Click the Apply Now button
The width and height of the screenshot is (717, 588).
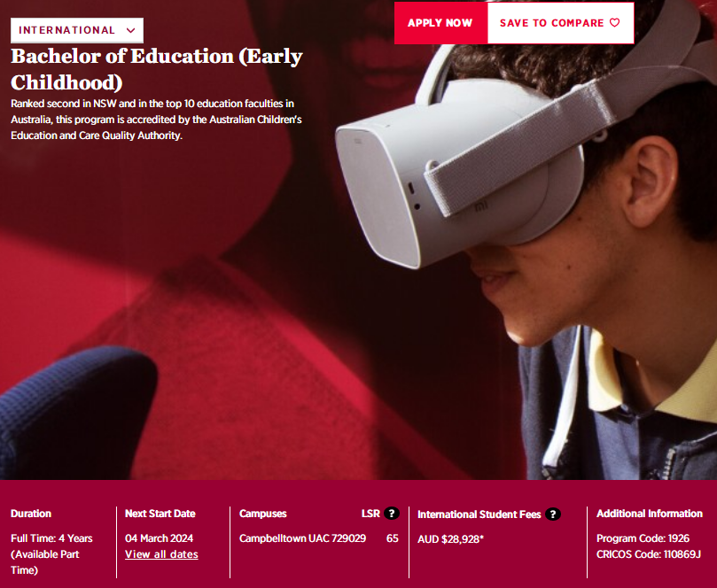coord(440,23)
